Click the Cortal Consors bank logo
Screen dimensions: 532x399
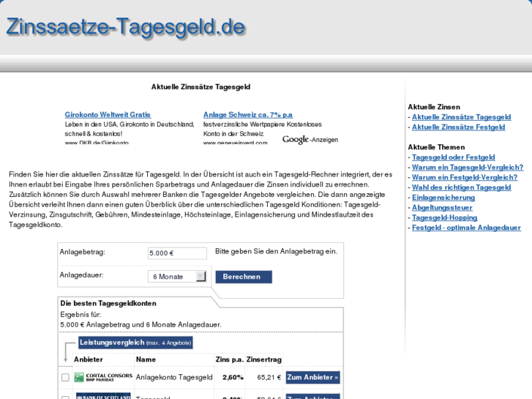coord(103,377)
